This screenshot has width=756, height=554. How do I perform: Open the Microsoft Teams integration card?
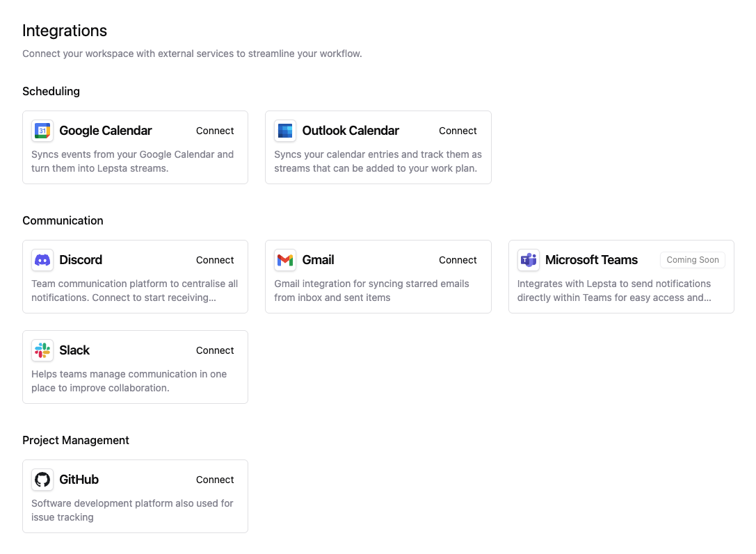[621, 277]
